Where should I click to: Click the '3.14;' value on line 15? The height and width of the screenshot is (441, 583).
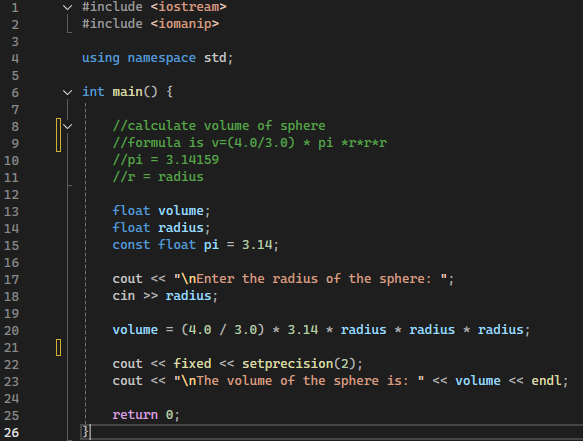[x=260, y=245]
